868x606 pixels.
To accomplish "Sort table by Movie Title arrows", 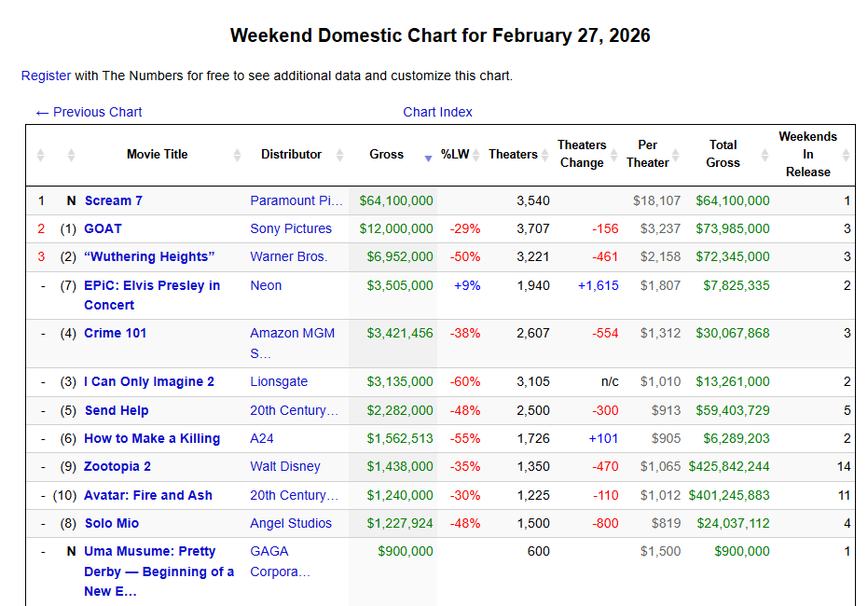I will pyautogui.click(x=237, y=155).
